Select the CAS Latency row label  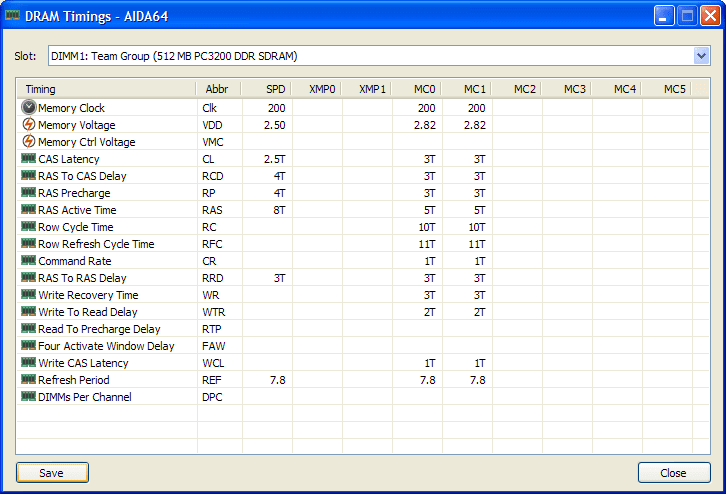pyautogui.click(x=69, y=159)
